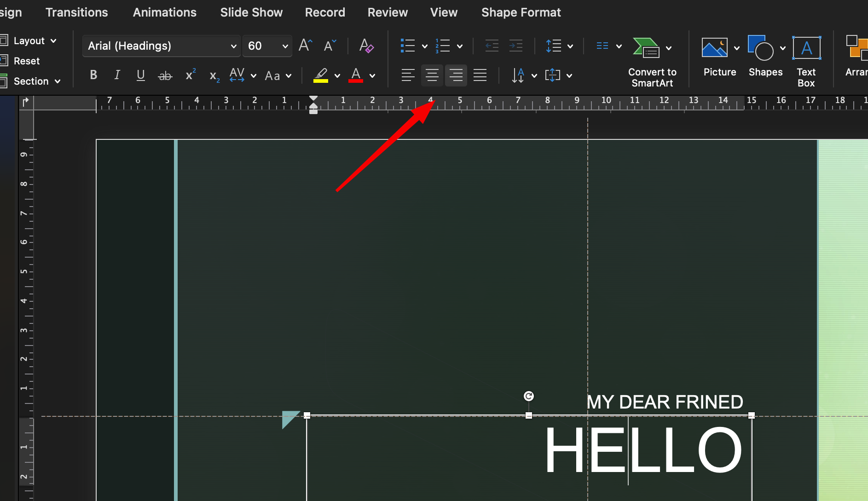The height and width of the screenshot is (501, 868).
Task: Apply numbered list
Action: pyautogui.click(x=443, y=46)
